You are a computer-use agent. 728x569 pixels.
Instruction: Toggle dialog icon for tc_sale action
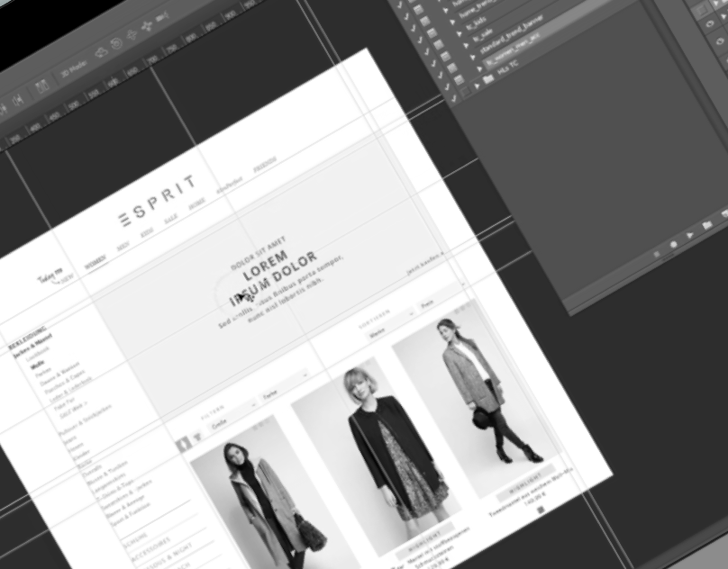point(445,57)
